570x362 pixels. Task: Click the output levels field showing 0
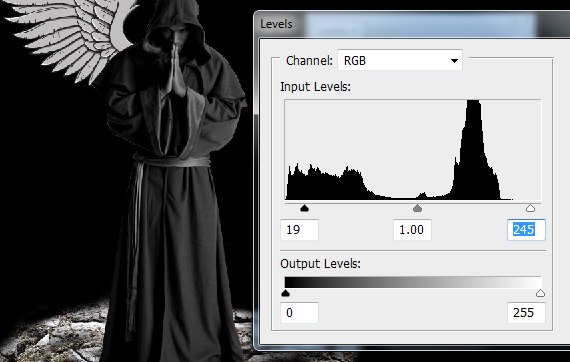[300, 313]
